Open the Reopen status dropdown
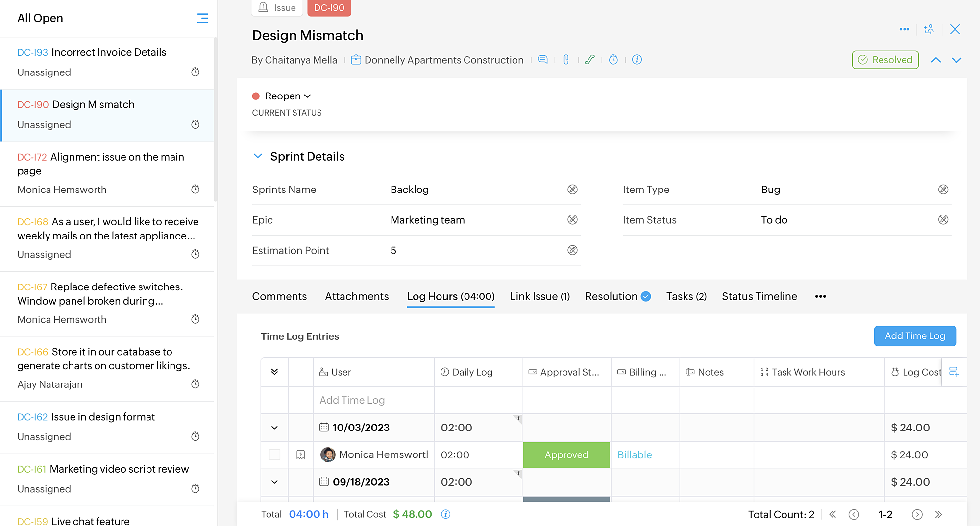Screen dimensions: 980x526 [x=288, y=96]
